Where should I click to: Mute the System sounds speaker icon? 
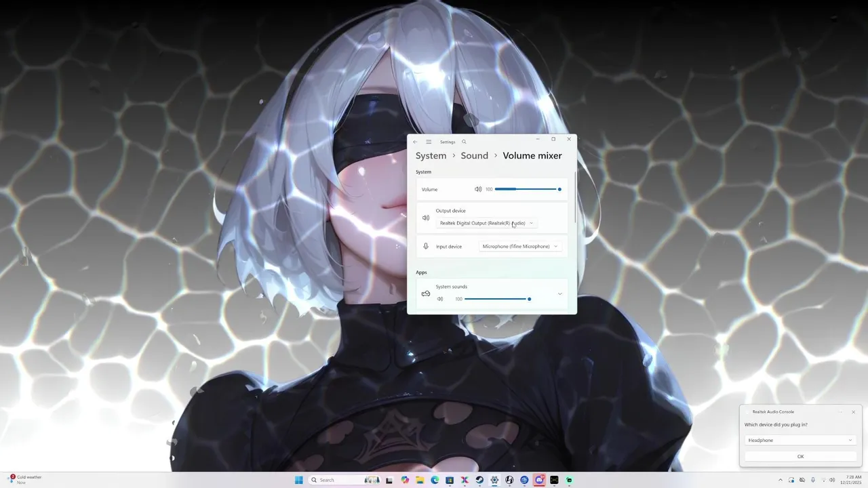[x=440, y=299]
